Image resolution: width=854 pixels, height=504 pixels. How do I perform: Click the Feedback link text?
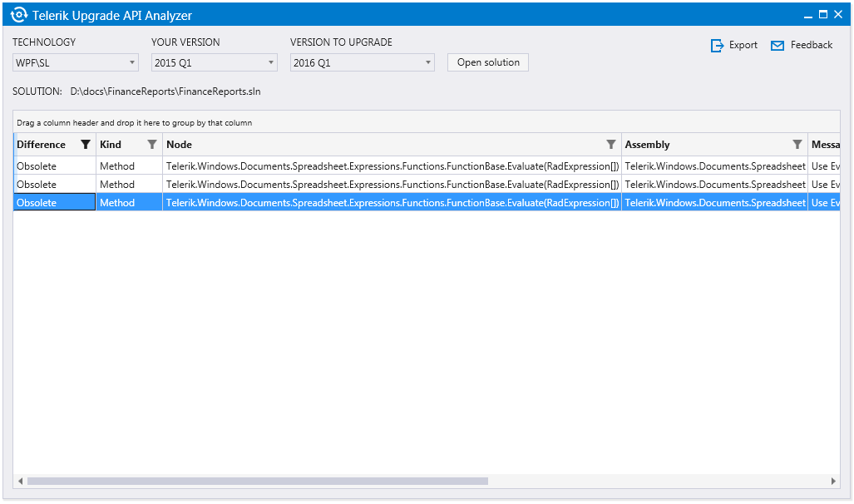(x=811, y=45)
